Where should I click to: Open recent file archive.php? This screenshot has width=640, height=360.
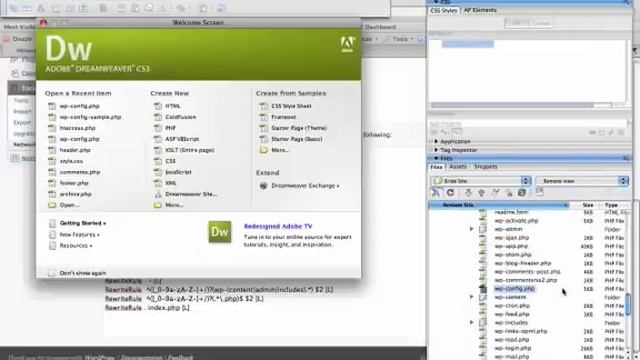coord(76,194)
